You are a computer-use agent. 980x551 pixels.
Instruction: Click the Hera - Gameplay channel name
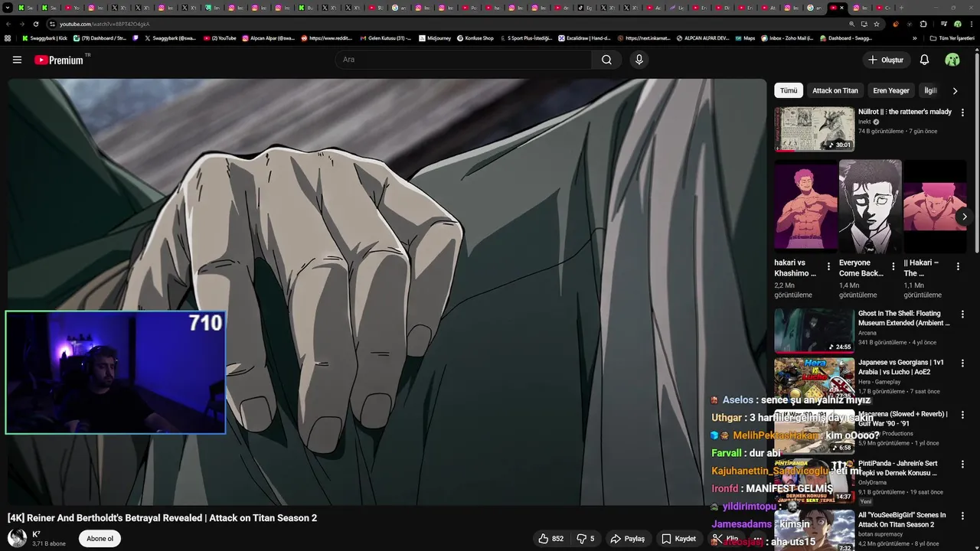[x=879, y=382]
